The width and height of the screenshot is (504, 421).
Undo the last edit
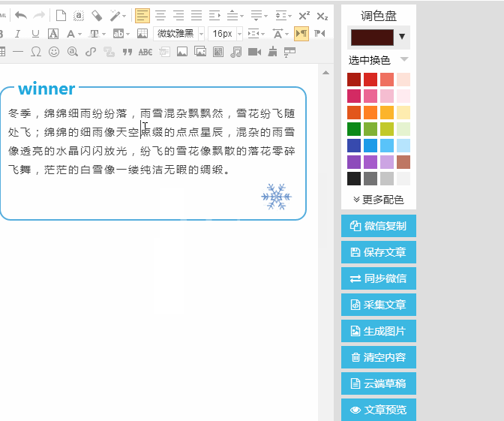point(21,16)
